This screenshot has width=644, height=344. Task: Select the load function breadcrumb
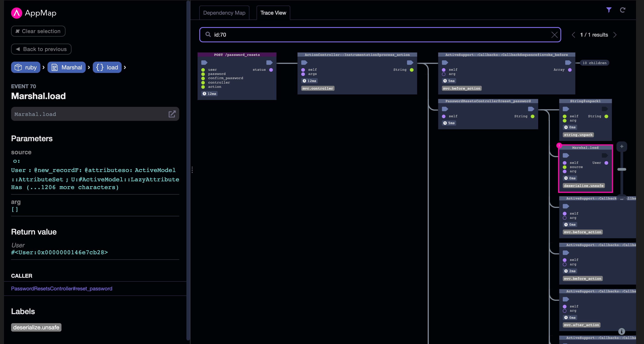click(107, 67)
